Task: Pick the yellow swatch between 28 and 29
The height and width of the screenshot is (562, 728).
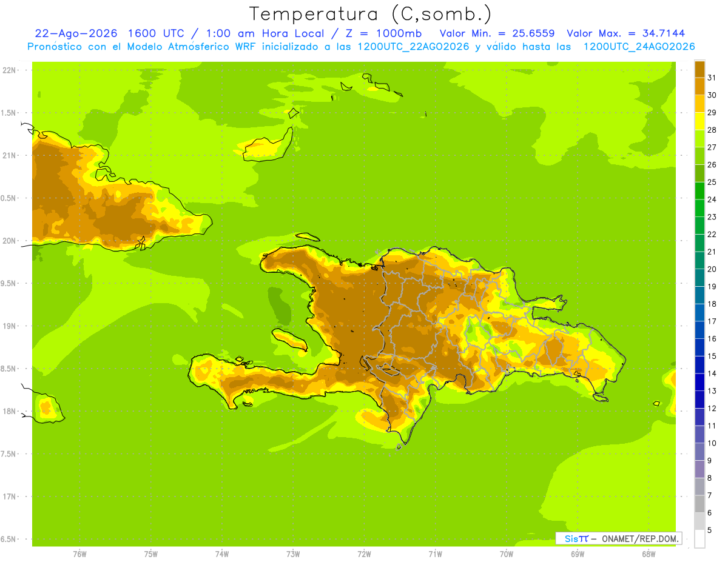Action: pos(699,121)
